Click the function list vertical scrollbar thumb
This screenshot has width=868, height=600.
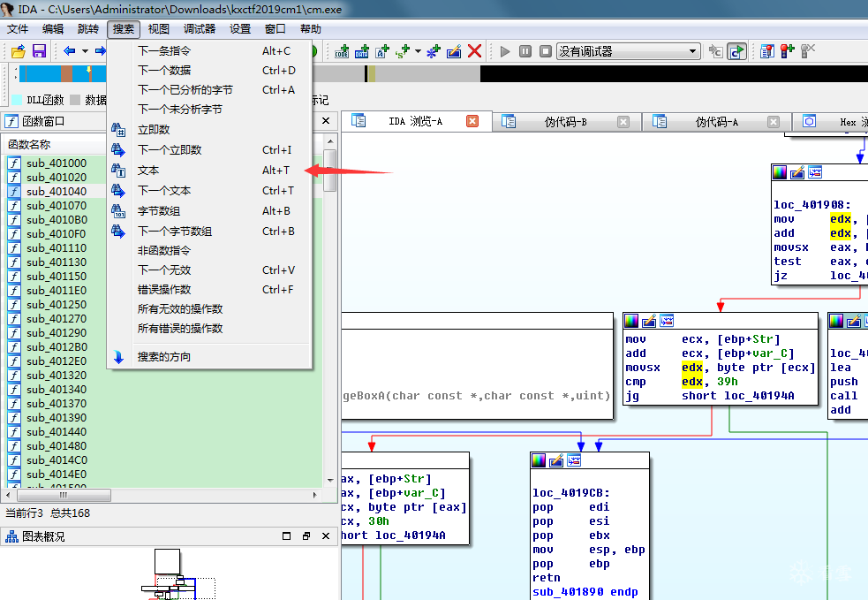330,170
